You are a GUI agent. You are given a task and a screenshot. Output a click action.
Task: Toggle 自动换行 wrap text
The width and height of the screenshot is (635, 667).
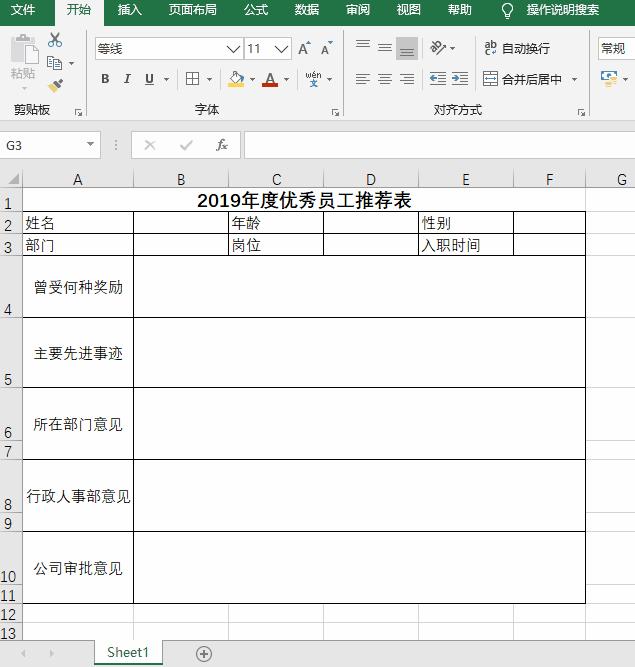517,48
